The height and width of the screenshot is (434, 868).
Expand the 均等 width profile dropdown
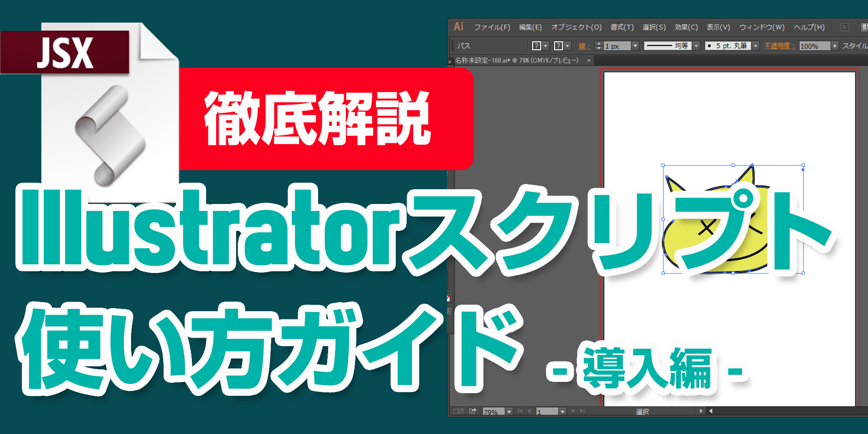[x=697, y=46]
